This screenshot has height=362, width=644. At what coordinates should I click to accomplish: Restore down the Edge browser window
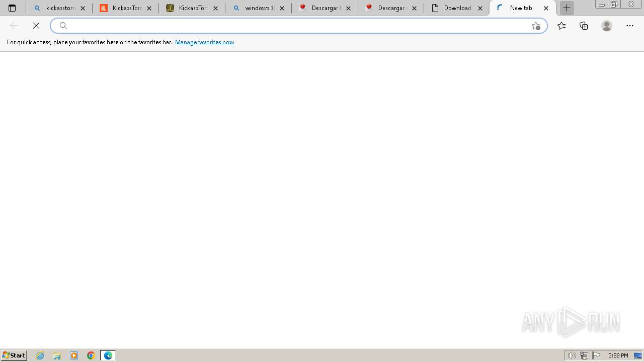[x=614, y=4]
